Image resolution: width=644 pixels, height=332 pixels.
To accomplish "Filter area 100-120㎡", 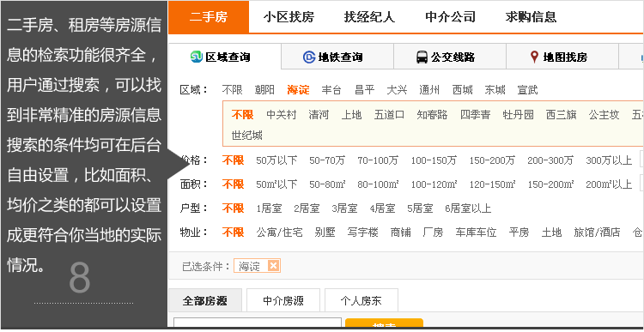I will point(434,184).
